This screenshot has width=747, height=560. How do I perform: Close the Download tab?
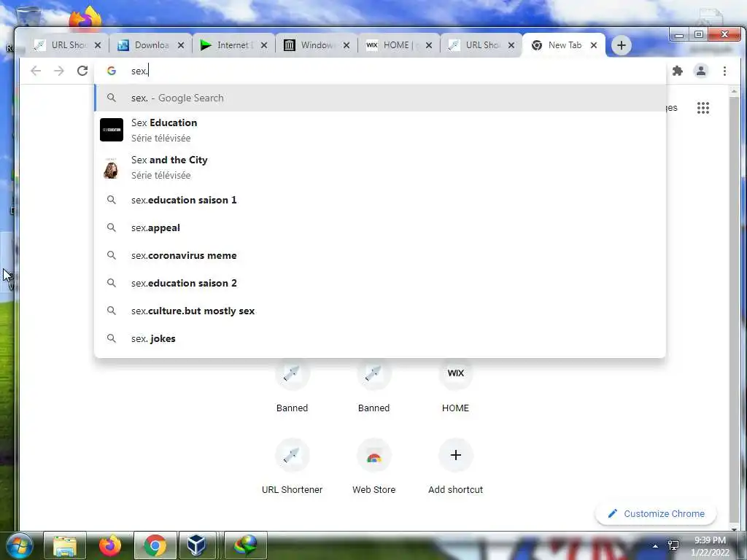(x=181, y=45)
